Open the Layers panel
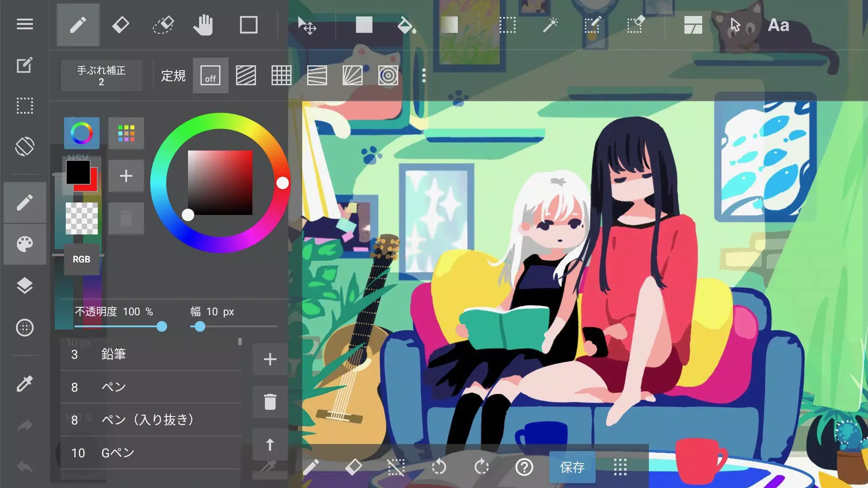The image size is (868, 488). pos(25,286)
